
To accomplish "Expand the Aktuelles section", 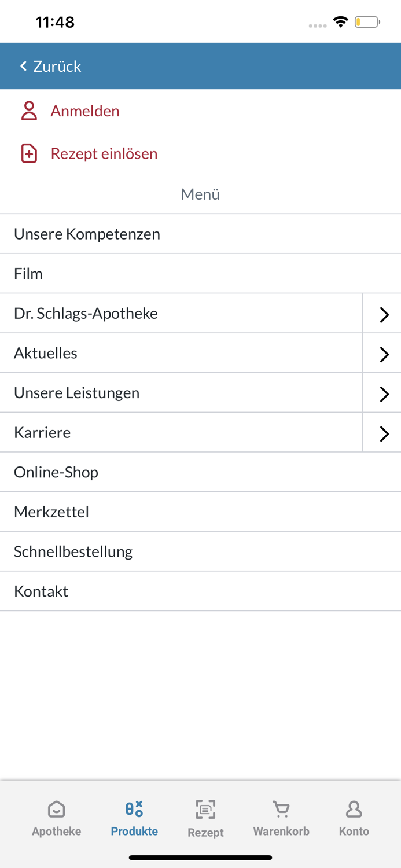I will pyautogui.click(x=384, y=354).
